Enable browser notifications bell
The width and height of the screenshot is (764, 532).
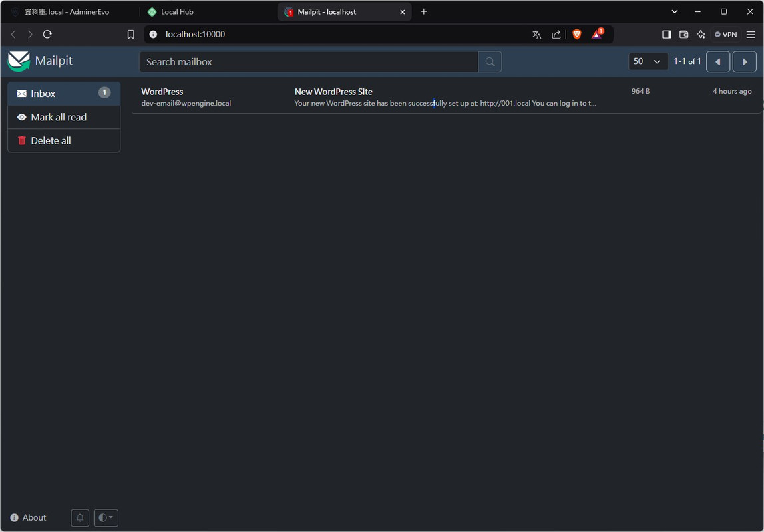[x=80, y=518]
